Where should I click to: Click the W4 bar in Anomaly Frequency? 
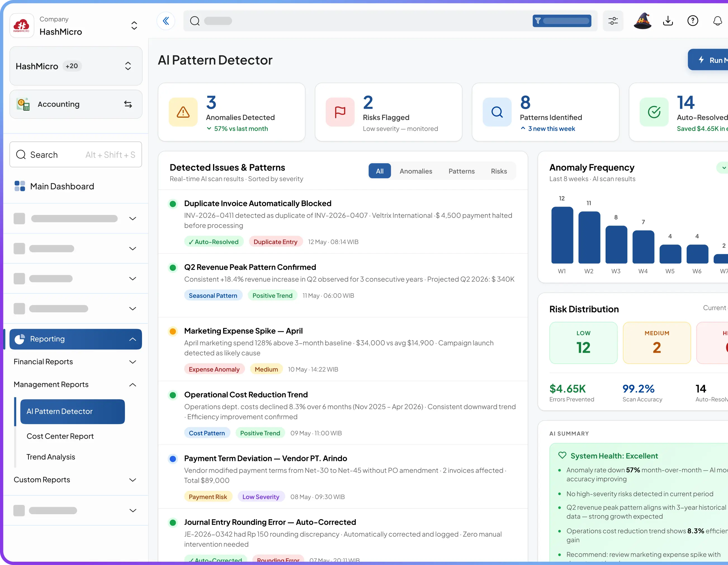[x=643, y=247]
